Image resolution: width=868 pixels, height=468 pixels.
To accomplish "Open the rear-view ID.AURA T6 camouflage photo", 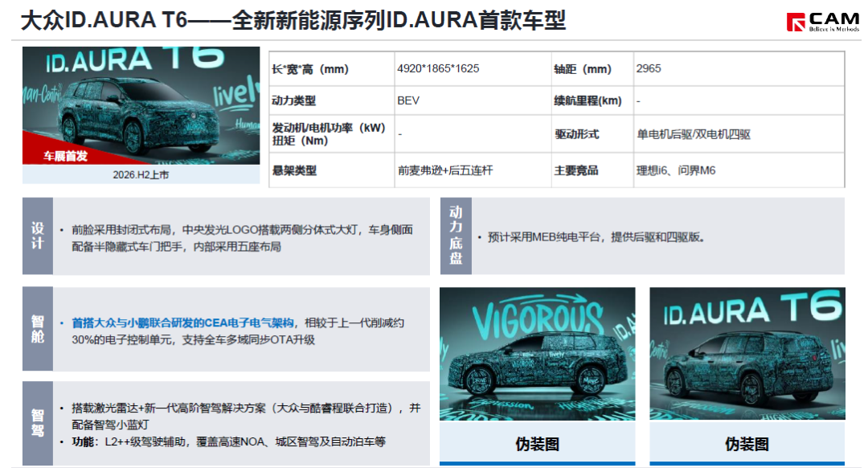I will tap(747, 354).
